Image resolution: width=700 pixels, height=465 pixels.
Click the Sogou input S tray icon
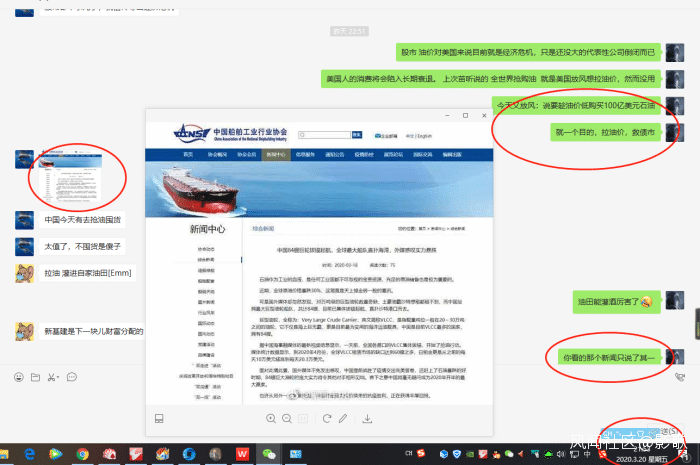(421, 453)
